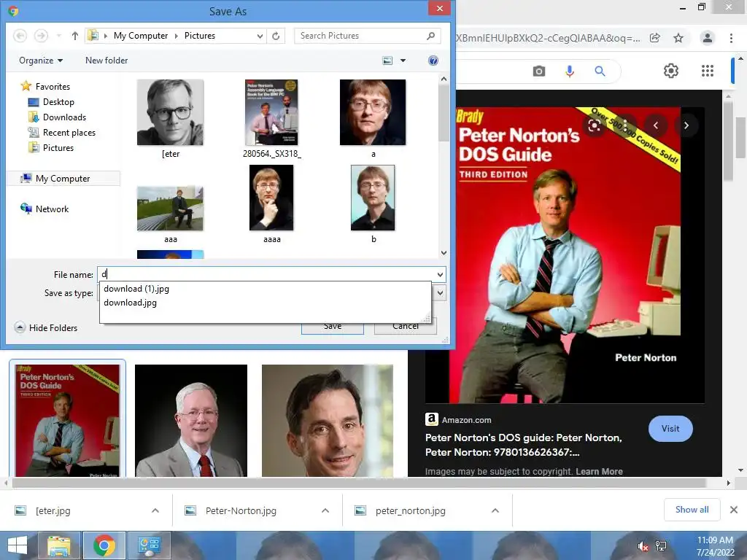
Task: Click the New folder button
Action: click(x=107, y=61)
